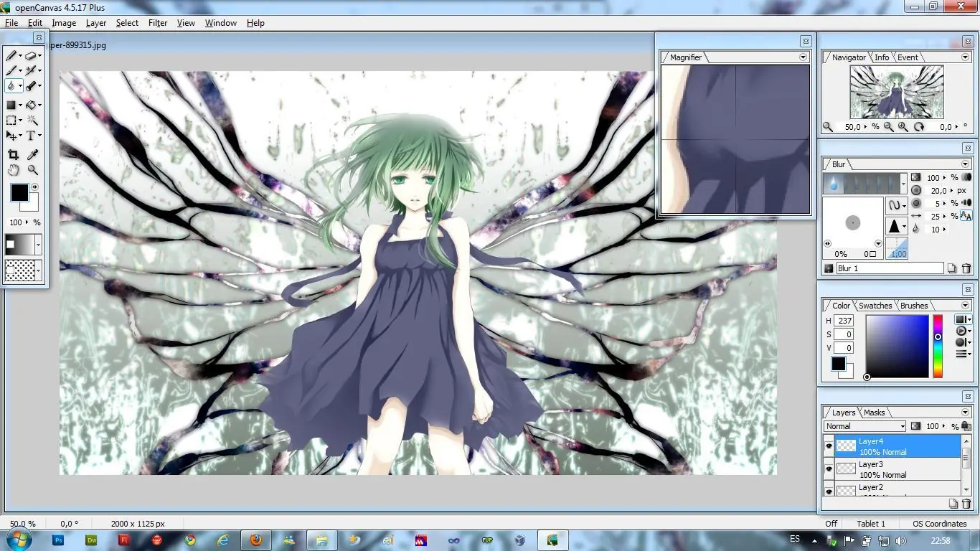This screenshot has width=980, height=551.
Task: Open Blur panel options menu arrow
Action: coord(966,164)
